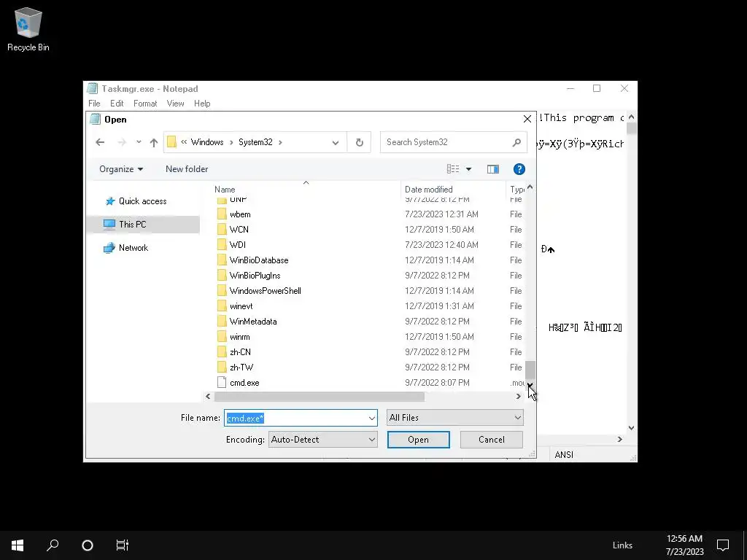The image size is (747, 560).
Task: Open Notepad File menu
Action: point(94,104)
